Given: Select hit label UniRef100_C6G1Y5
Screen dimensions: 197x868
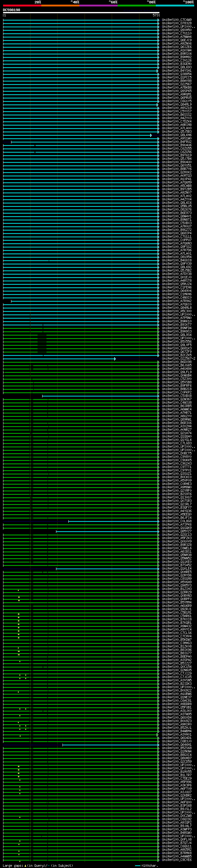Looking at the screenshot, I should click(x=177, y=101).
